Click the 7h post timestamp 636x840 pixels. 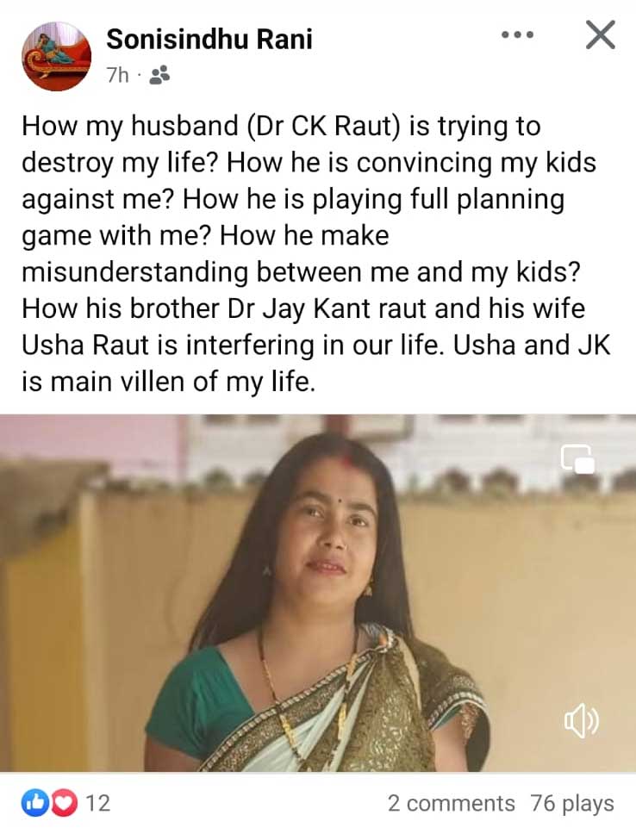point(117,76)
